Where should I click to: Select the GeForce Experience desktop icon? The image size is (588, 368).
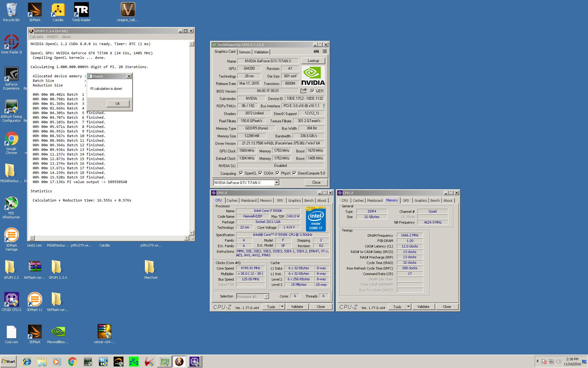point(11,79)
